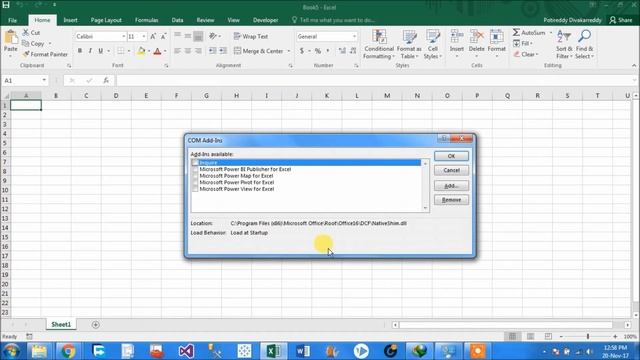
Task: Click the Percent Style icon
Action: point(318,51)
